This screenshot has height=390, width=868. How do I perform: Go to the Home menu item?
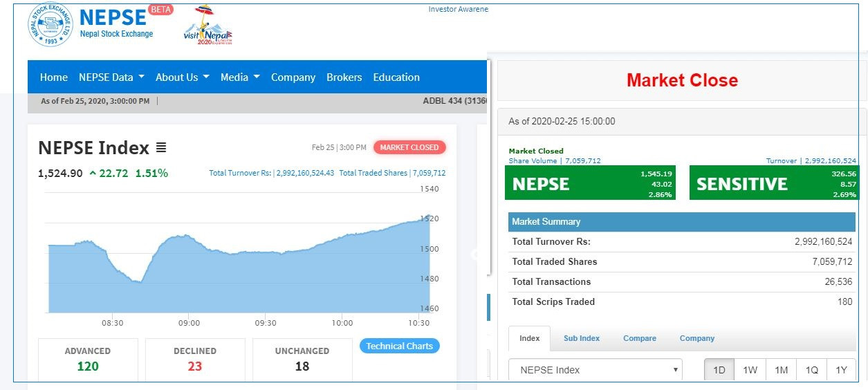point(54,77)
